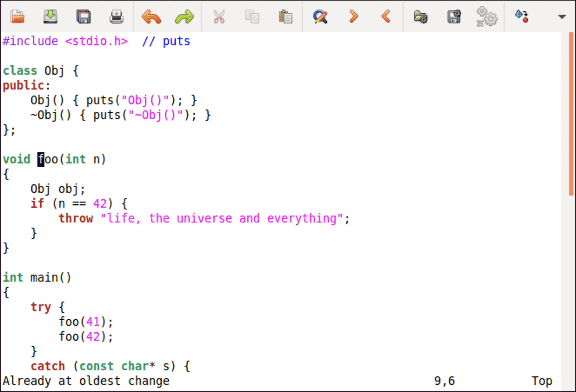
Task: Click the Copy icon in toolbar
Action: [x=252, y=17]
